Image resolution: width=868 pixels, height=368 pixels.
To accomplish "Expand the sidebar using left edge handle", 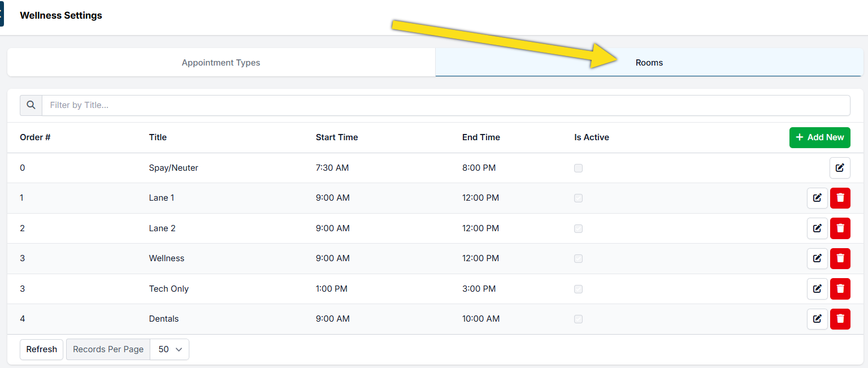I will 2,14.
